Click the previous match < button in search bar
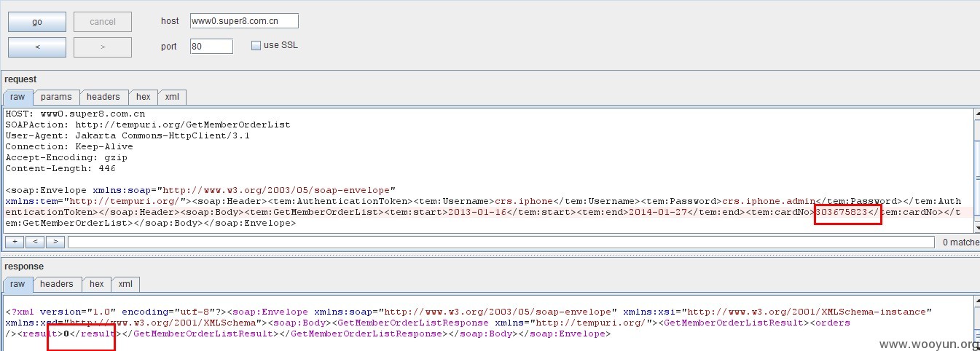The height and width of the screenshot is (351, 980). point(34,242)
